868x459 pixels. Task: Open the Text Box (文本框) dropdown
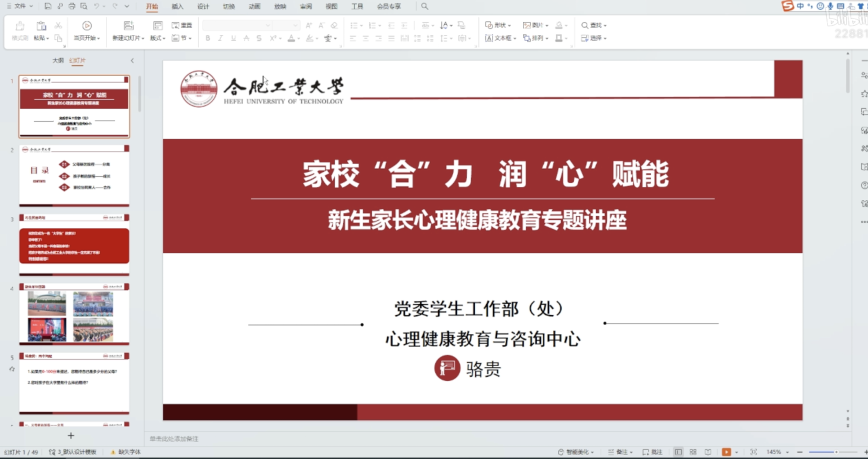point(500,38)
